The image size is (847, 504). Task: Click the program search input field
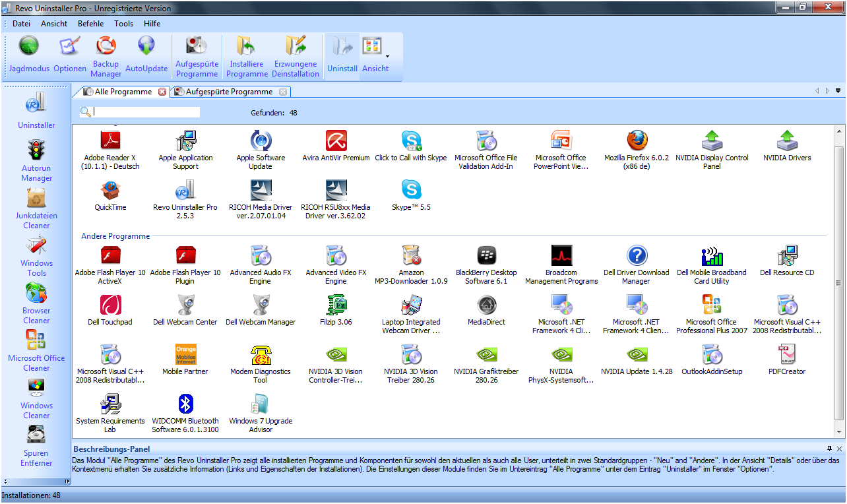146,112
